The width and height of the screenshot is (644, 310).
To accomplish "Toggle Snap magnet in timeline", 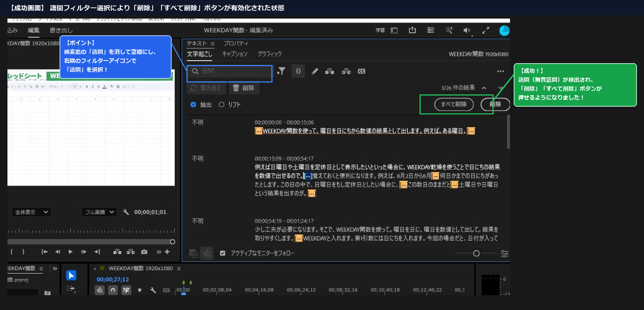I will click(113, 290).
